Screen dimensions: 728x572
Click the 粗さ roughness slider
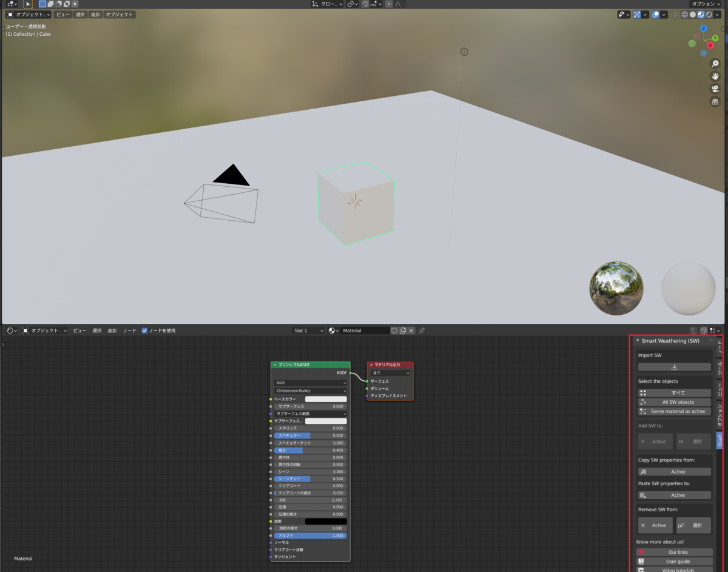click(x=311, y=450)
